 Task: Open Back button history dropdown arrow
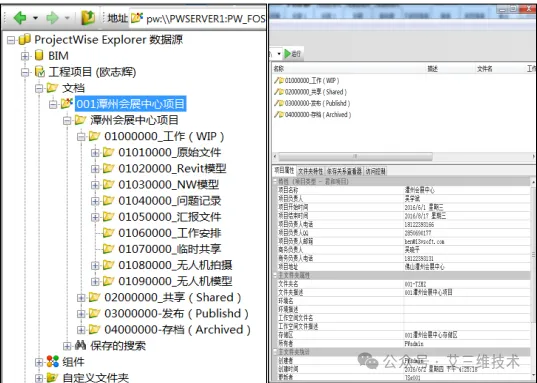[x=35, y=18]
